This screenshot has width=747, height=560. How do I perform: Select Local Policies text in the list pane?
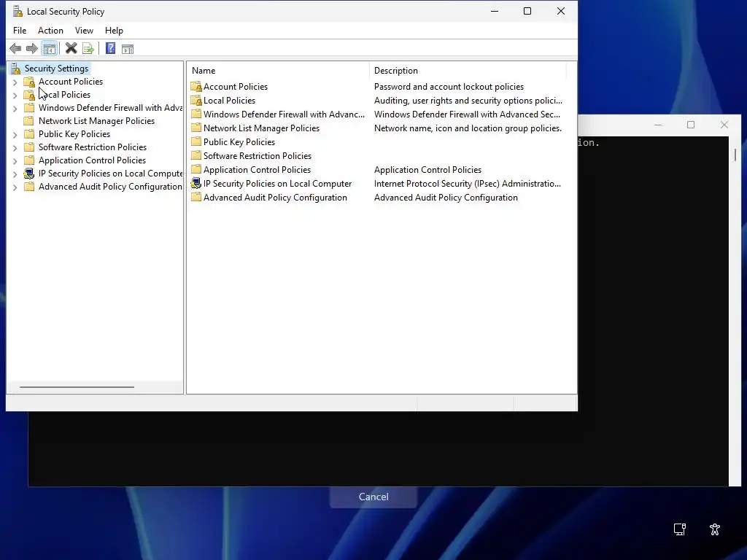pyautogui.click(x=229, y=101)
